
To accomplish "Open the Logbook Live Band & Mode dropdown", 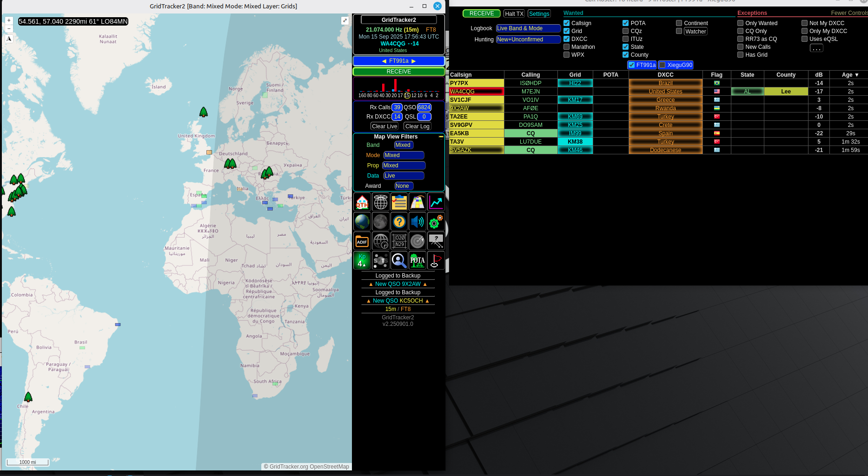I will [x=528, y=28].
